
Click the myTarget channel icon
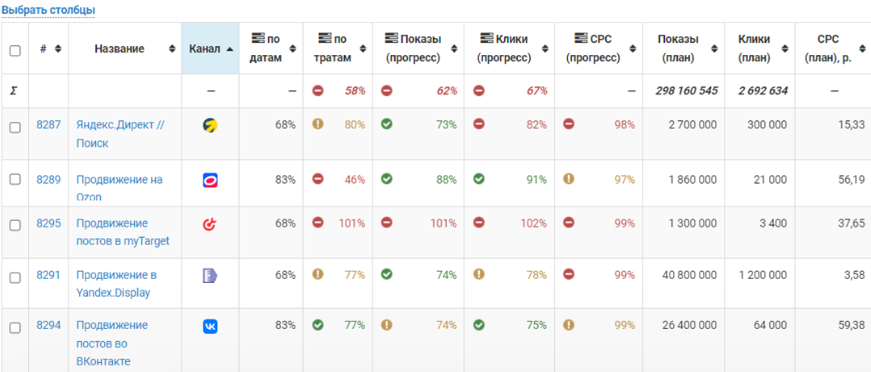coord(210,224)
